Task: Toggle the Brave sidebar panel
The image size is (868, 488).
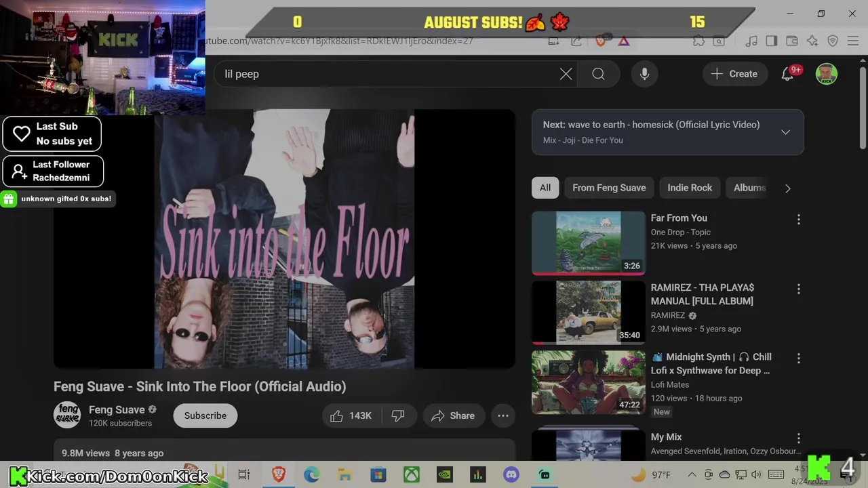Action: 771,41
